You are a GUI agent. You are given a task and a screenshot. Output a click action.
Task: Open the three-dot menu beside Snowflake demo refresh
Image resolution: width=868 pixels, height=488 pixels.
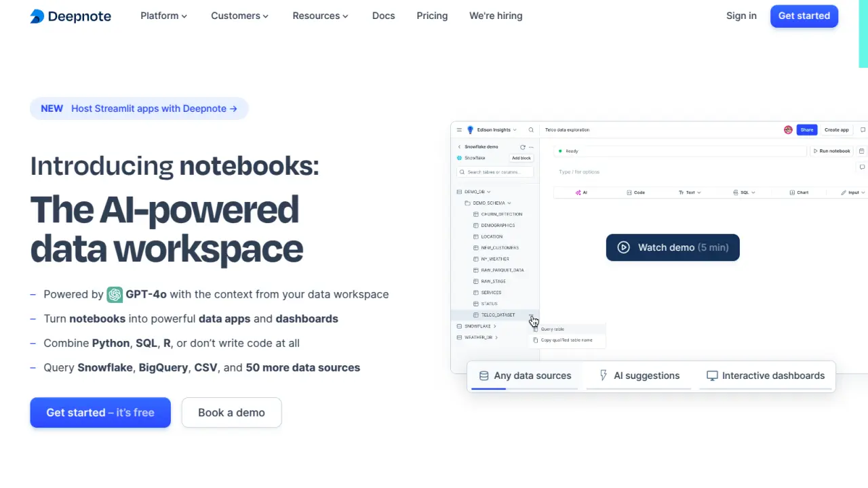[531, 147]
